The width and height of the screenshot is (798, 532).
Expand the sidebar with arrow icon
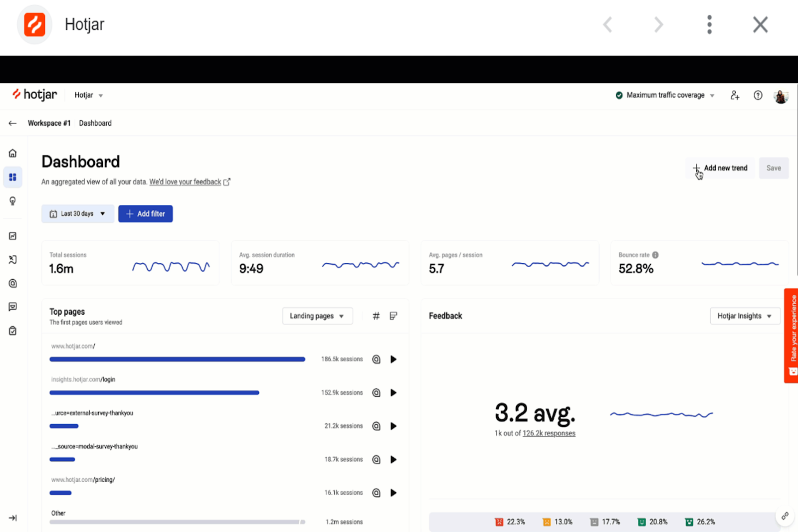click(13, 518)
